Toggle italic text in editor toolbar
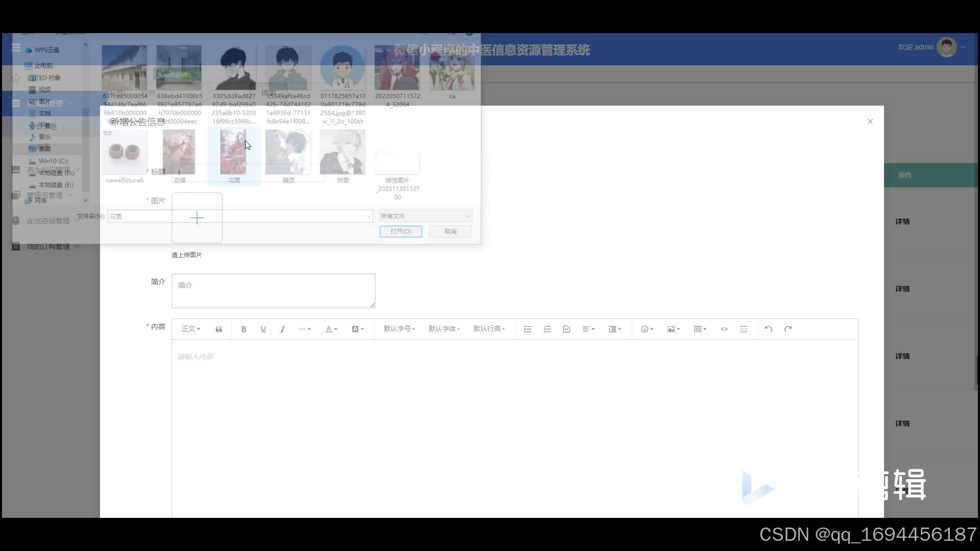 point(282,329)
